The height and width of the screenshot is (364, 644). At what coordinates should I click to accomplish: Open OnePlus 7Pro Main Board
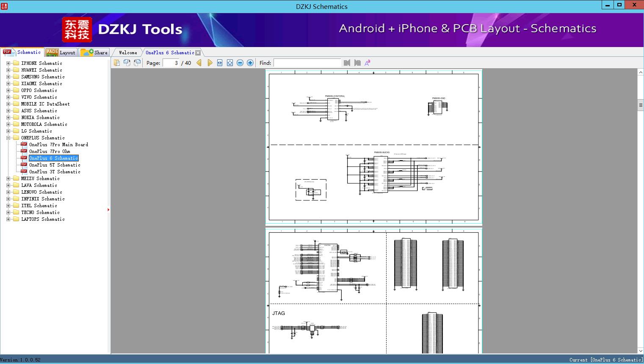(x=59, y=144)
